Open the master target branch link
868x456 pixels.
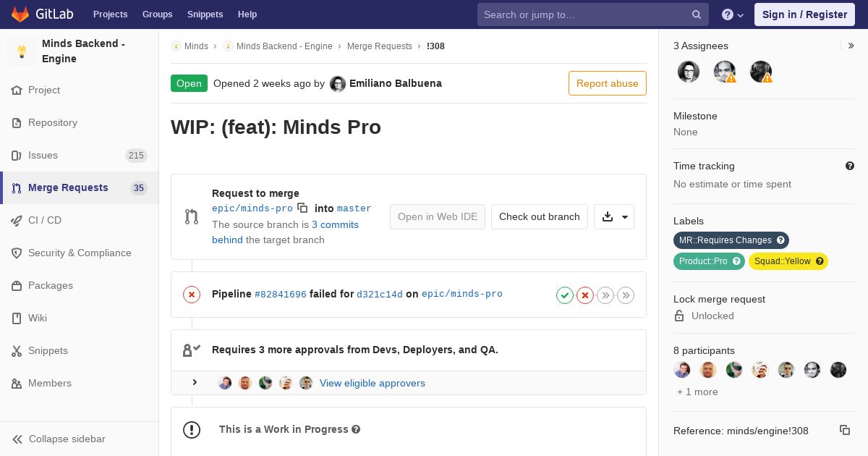(x=354, y=208)
